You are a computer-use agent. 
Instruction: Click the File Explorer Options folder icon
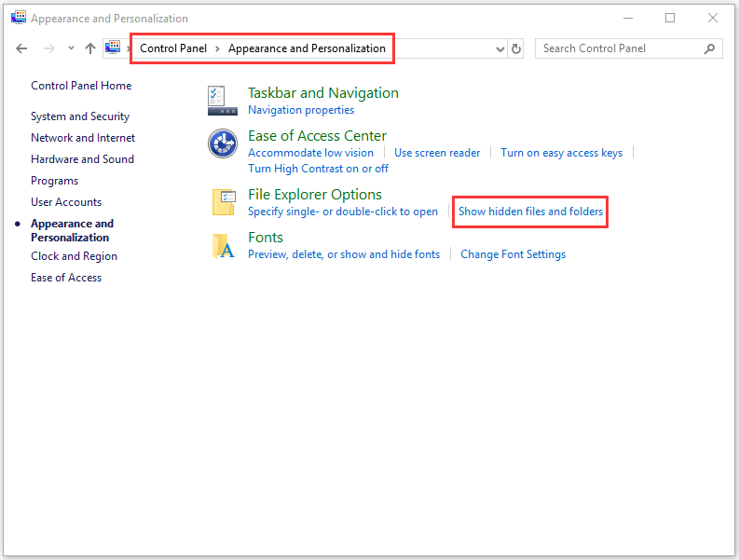(x=224, y=202)
